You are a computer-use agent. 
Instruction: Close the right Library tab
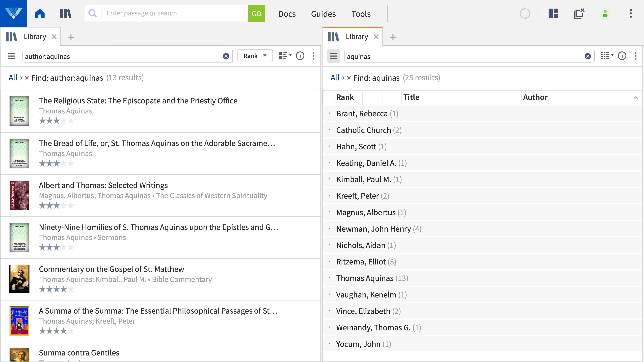click(376, 37)
